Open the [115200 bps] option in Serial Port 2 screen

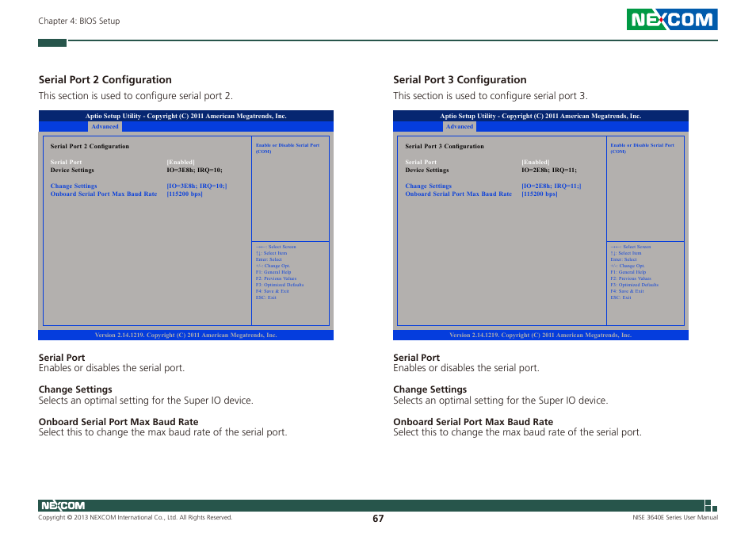click(185, 194)
